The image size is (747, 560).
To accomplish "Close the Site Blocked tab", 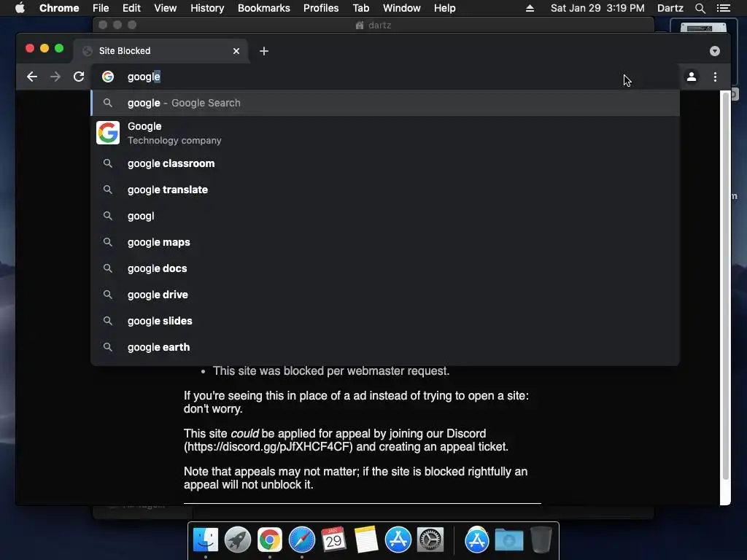I will click(236, 51).
